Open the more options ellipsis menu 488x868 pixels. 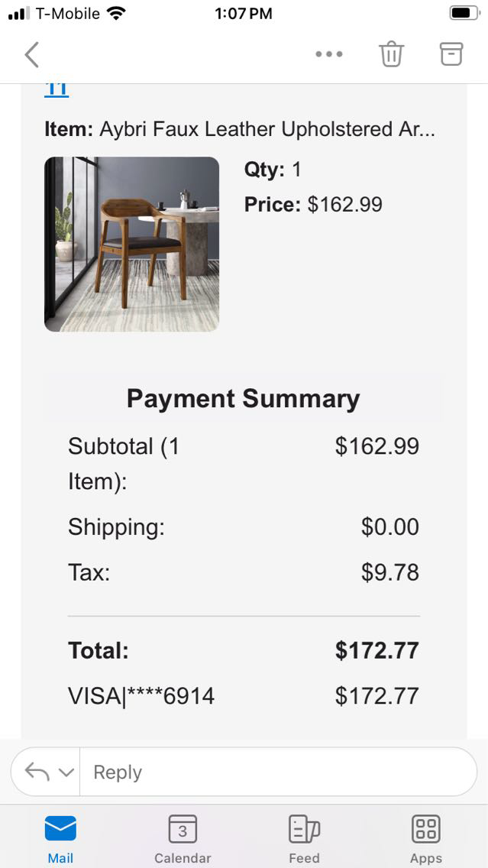click(x=329, y=54)
